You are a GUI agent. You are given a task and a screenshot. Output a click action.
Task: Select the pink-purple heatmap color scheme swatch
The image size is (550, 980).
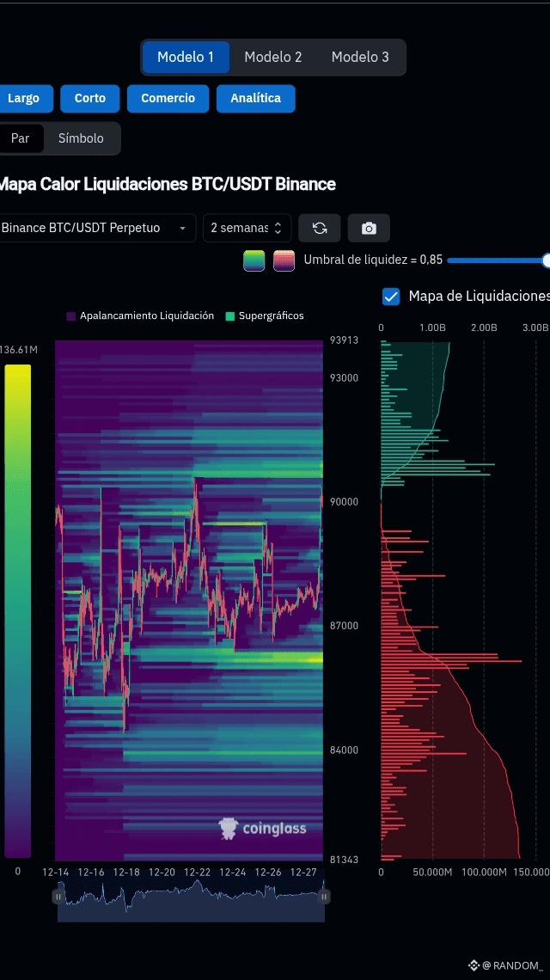tap(284, 260)
